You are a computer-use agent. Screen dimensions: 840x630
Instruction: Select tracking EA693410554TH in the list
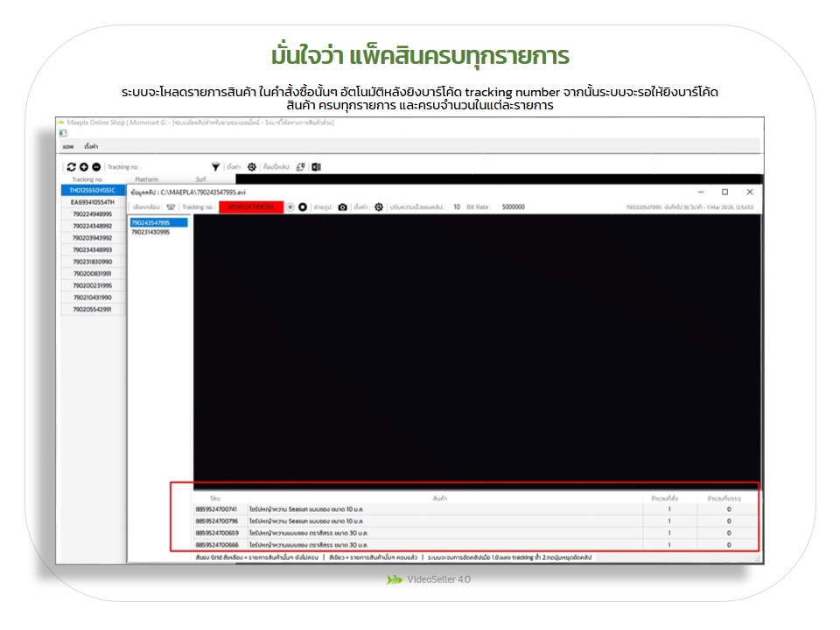coord(92,202)
